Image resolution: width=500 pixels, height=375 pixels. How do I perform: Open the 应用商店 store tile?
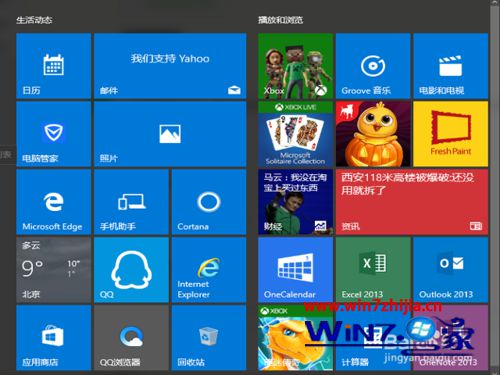[x=53, y=338]
